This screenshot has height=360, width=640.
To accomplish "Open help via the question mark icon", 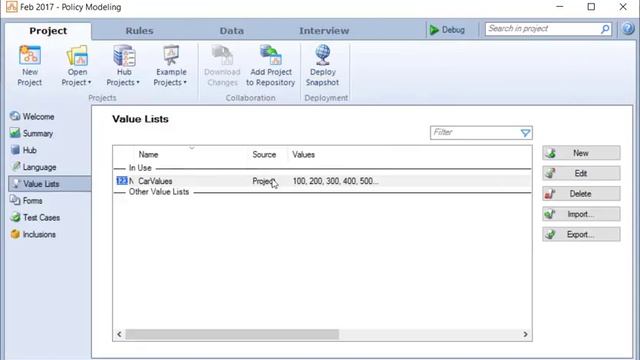I will point(628,29).
